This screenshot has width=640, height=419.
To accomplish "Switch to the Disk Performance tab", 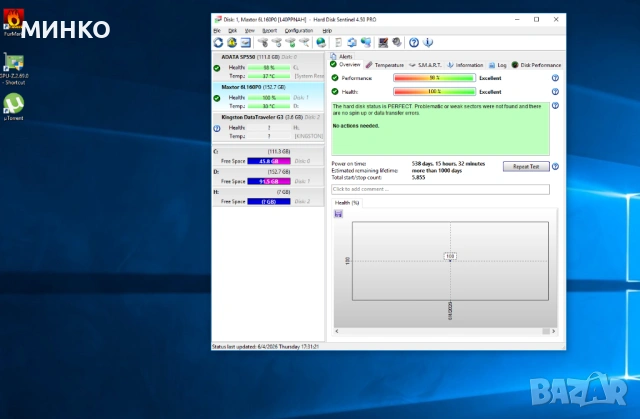I will point(536,65).
